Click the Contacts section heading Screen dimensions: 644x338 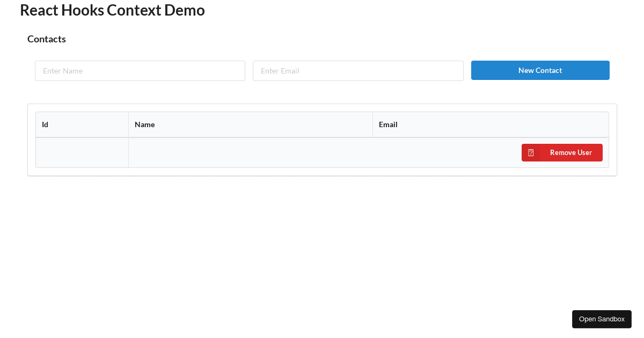point(46,39)
